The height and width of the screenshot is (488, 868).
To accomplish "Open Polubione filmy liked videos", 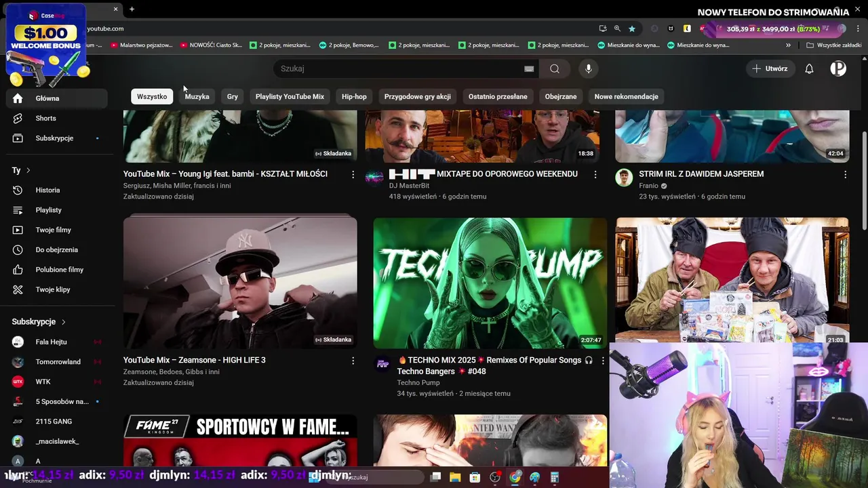I will pos(57,270).
